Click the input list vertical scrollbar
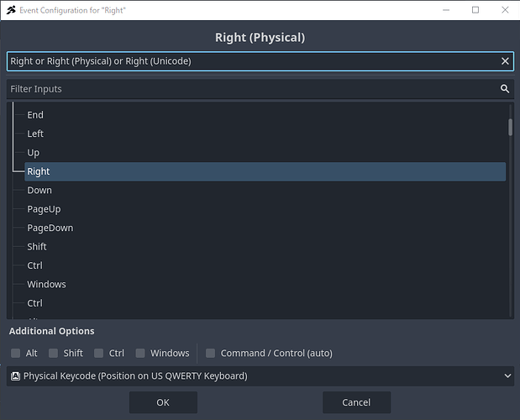Screen dimensions: 520x420 pyautogui.click(x=510, y=127)
